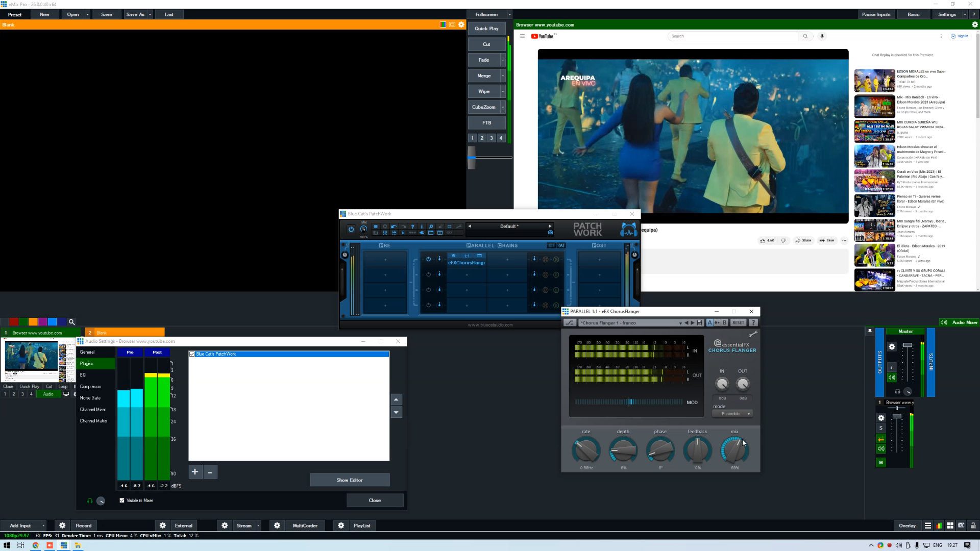Open the Chorus Flanger 1 preset dropdown
Viewport: 980px width, 551px height.
pyautogui.click(x=680, y=322)
